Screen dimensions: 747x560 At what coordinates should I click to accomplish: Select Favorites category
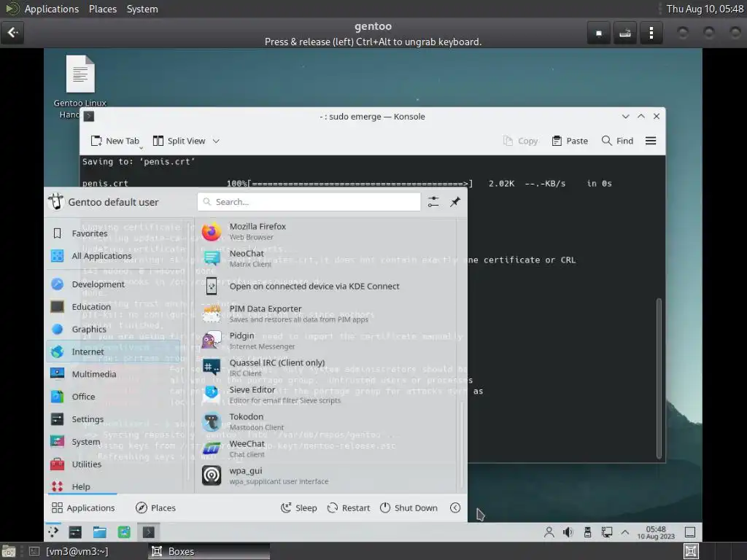coord(114,233)
